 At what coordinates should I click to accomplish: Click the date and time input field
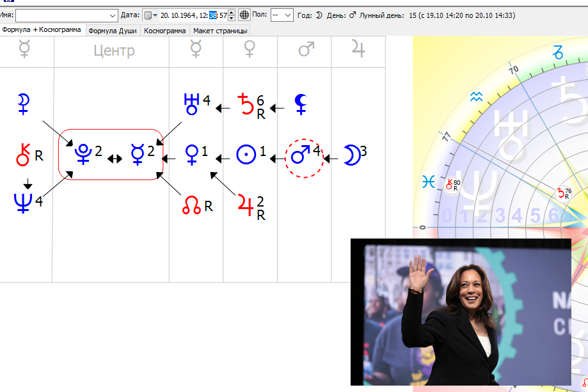pyautogui.click(x=193, y=15)
